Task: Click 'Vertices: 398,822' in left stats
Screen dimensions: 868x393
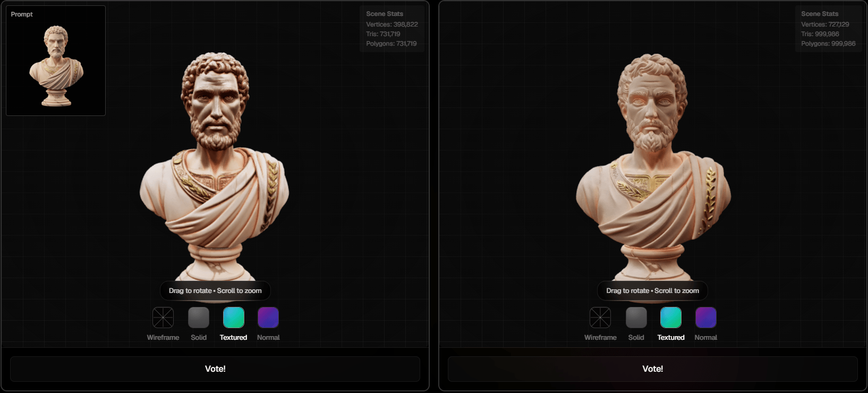Action: point(392,24)
